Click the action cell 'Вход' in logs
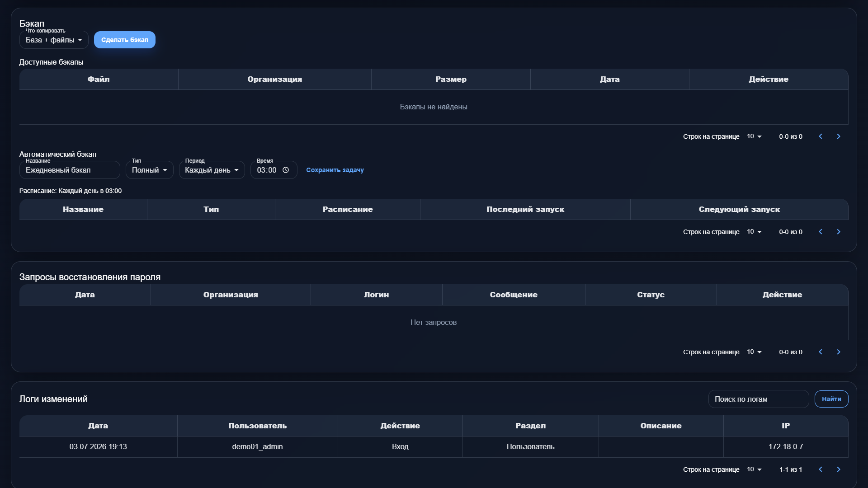The width and height of the screenshot is (868, 488). tap(400, 446)
